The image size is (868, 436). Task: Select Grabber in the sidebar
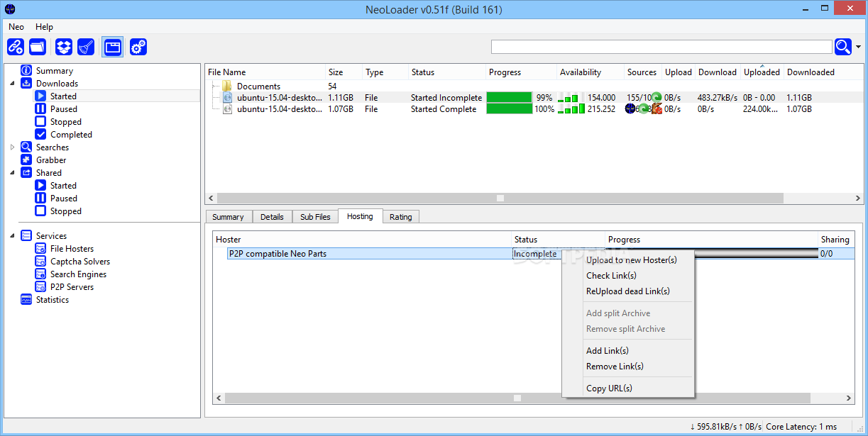point(51,160)
